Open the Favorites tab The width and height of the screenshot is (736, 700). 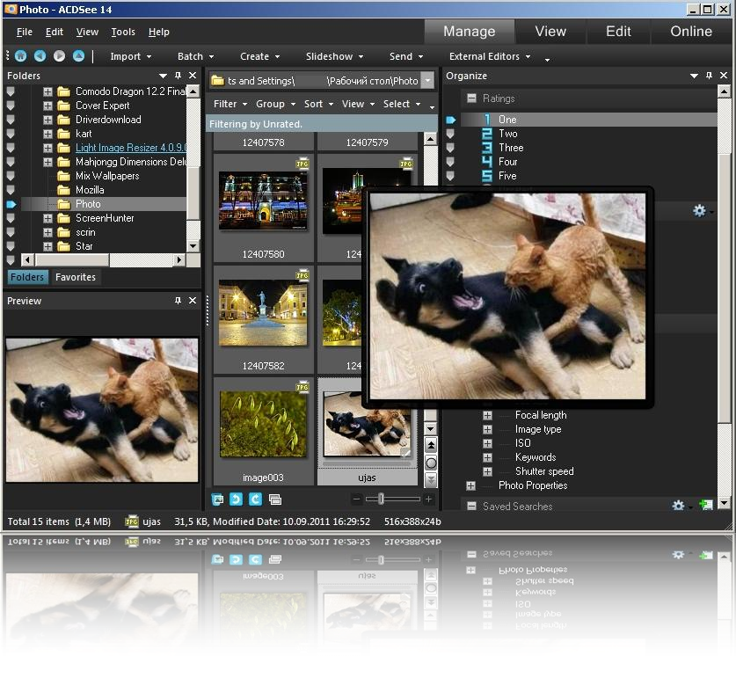click(x=76, y=277)
